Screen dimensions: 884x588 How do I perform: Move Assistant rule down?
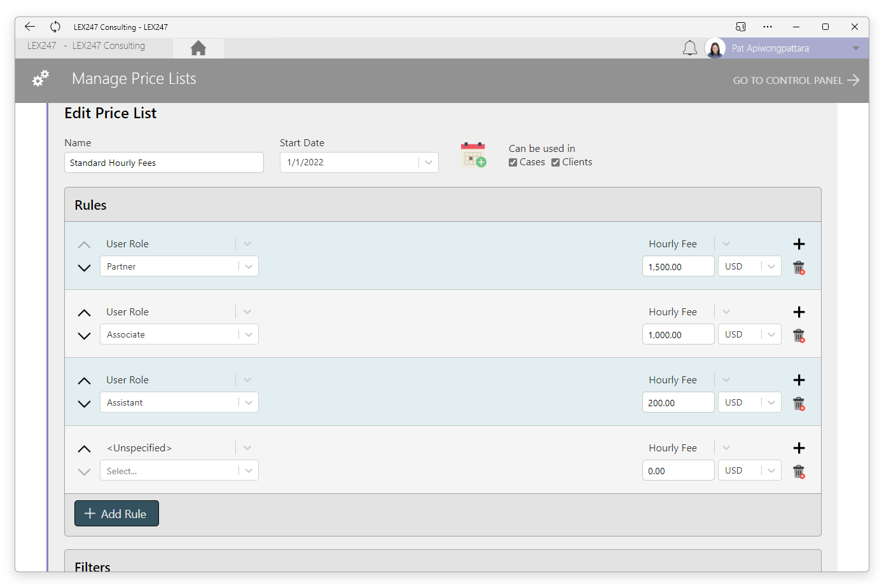[84, 404]
